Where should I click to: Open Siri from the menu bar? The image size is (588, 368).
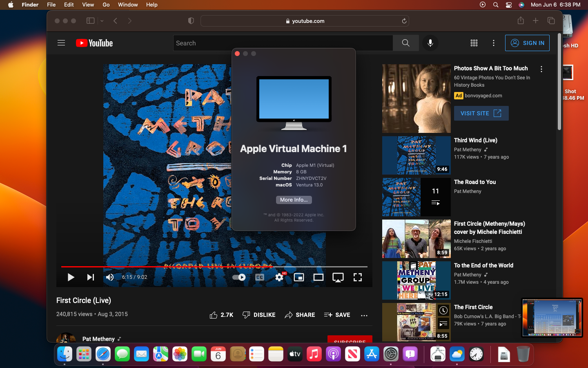[521, 4]
